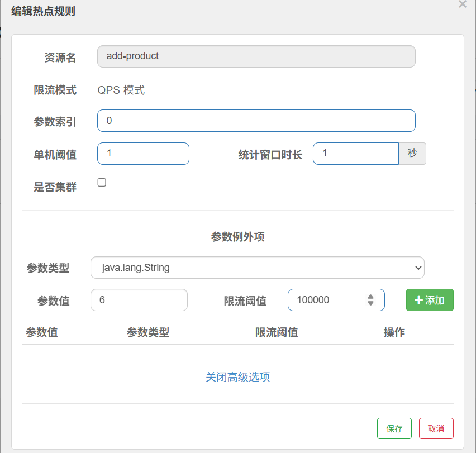476x453 pixels.
Task: Focus the 单机阈值 input box
Action: (143, 154)
